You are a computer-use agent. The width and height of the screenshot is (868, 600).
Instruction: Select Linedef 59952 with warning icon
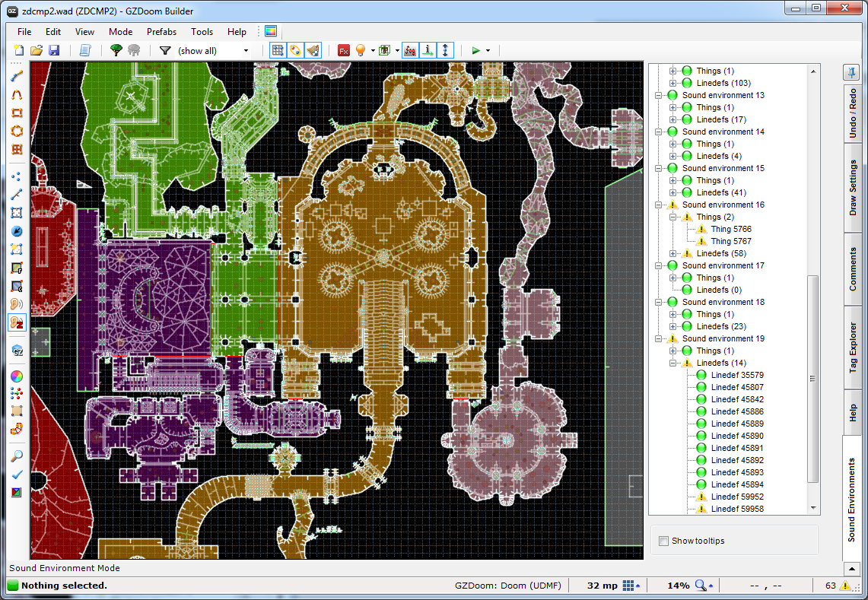737,497
